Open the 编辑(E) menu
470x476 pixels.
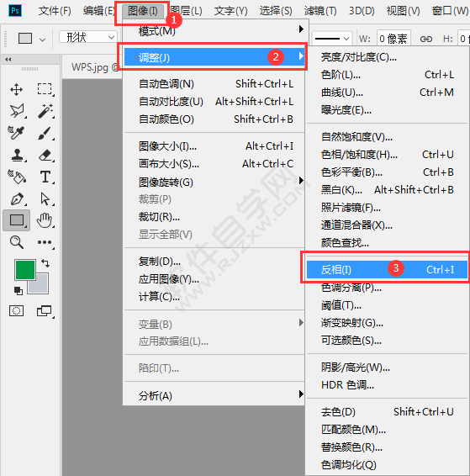click(x=99, y=11)
